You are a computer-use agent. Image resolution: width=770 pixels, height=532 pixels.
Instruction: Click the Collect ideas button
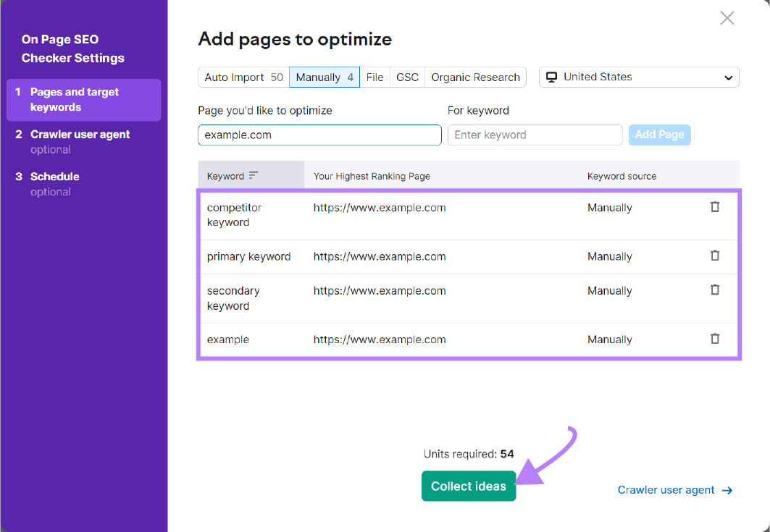pyautogui.click(x=469, y=486)
